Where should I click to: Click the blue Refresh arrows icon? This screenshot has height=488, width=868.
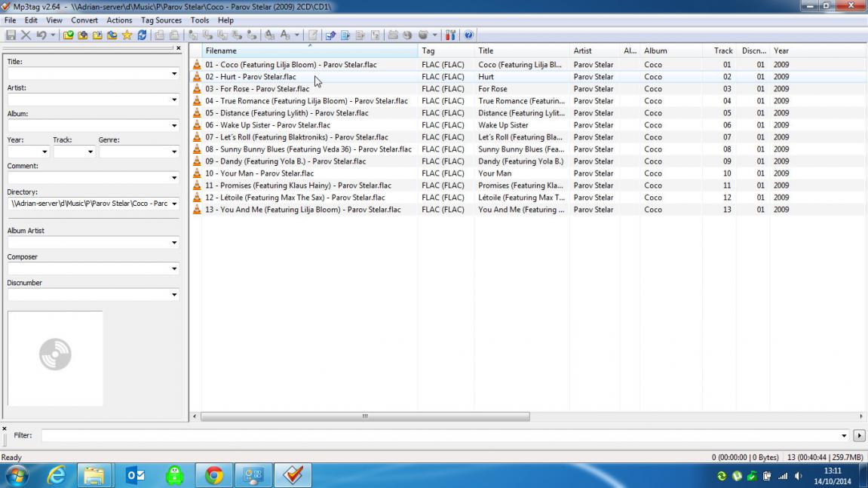click(x=142, y=35)
